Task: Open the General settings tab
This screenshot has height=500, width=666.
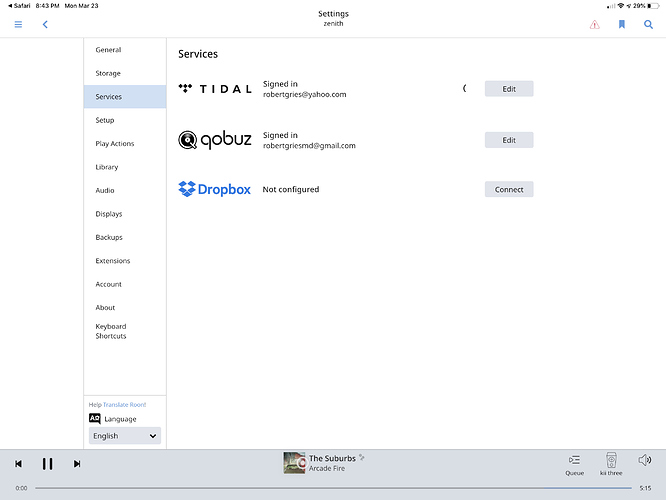Action: (125, 50)
